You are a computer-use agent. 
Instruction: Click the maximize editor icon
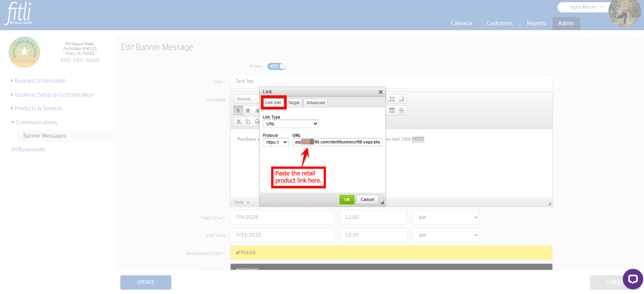pyautogui.click(x=392, y=99)
